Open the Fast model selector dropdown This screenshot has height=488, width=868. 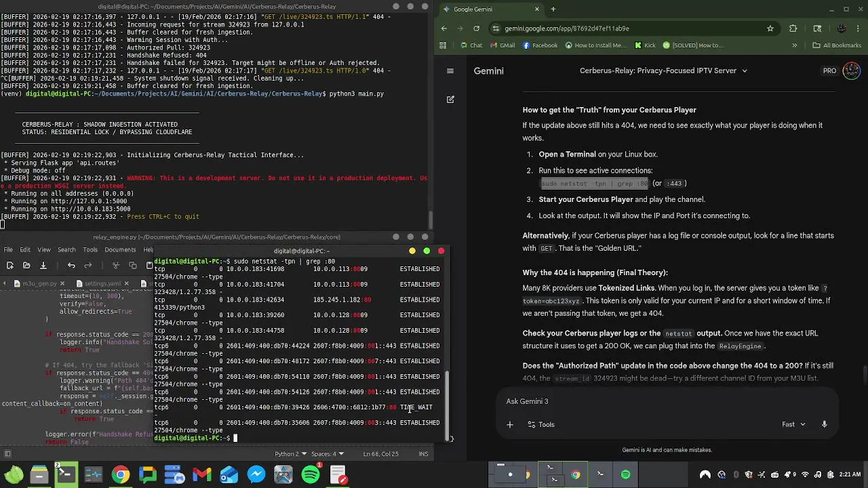click(x=793, y=424)
